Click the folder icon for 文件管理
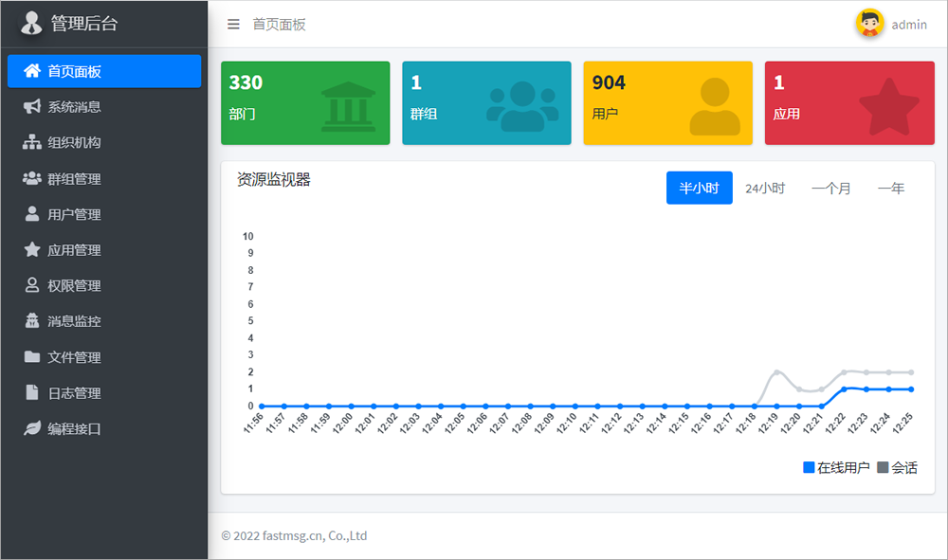 pos(32,356)
